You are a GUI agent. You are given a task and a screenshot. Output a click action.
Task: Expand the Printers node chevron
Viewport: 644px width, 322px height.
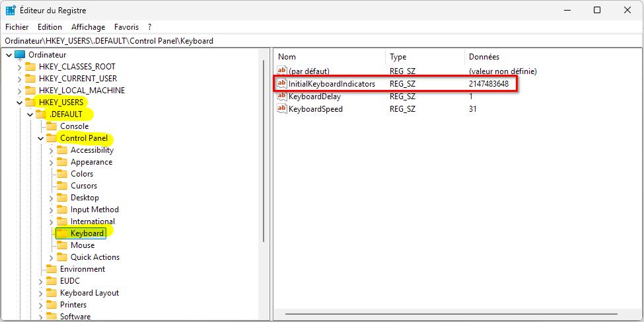[41, 305]
